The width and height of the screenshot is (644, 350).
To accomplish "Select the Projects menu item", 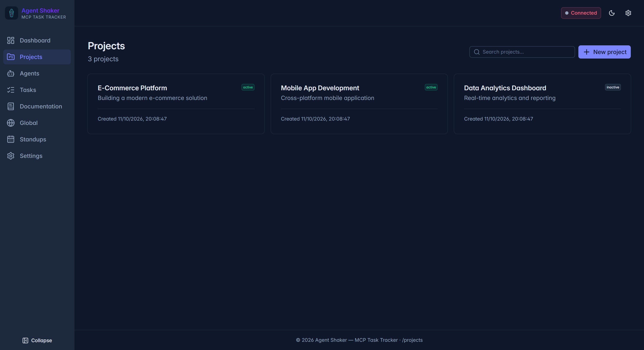I will [x=37, y=57].
